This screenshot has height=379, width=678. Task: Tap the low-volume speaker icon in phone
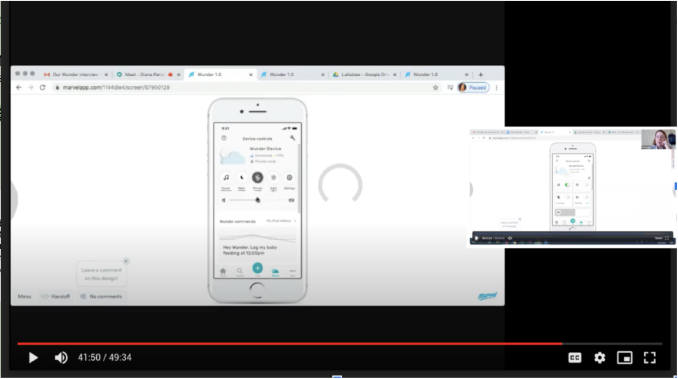[x=224, y=200]
